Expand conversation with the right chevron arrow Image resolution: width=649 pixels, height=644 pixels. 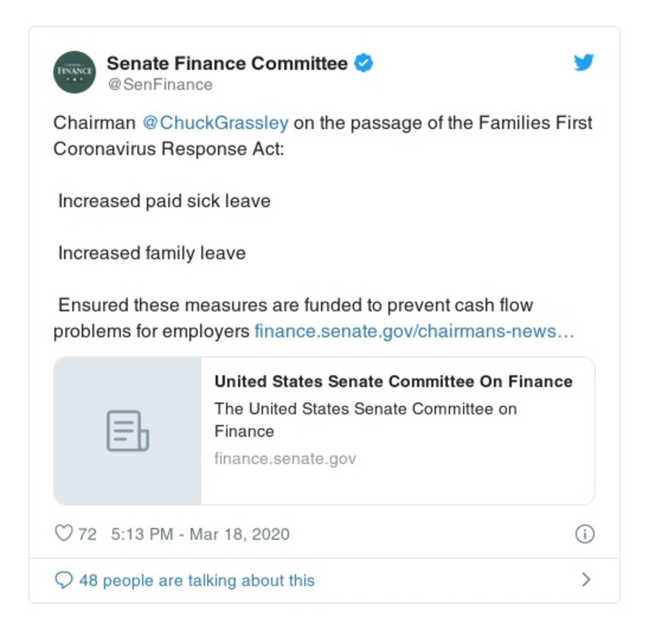pos(586,580)
